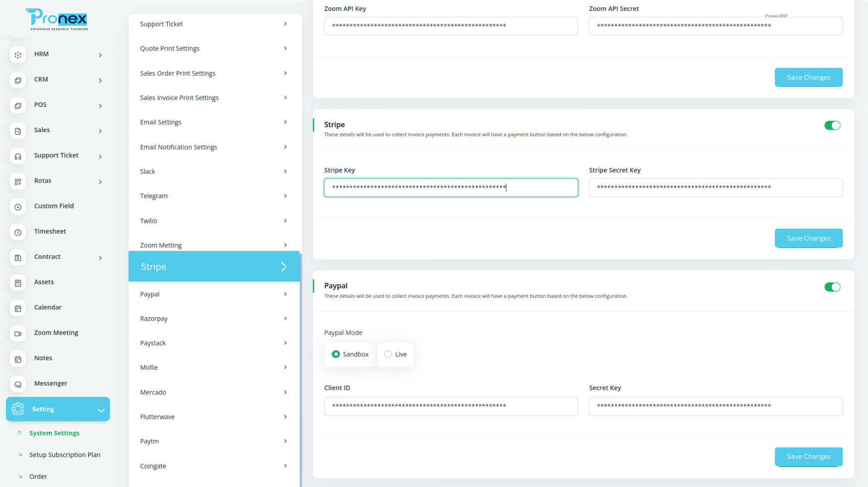Click the POS sidebar icon
The height and width of the screenshot is (487, 868).
click(18, 105)
